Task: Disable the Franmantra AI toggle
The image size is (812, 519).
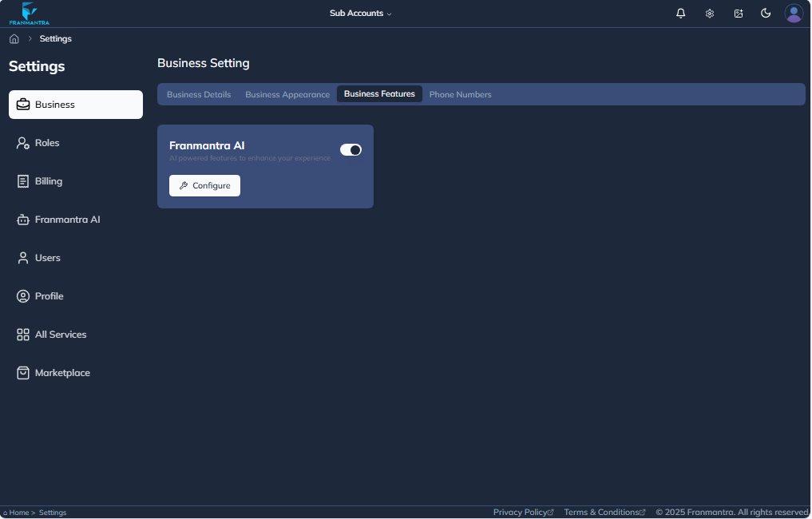Action: click(351, 149)
